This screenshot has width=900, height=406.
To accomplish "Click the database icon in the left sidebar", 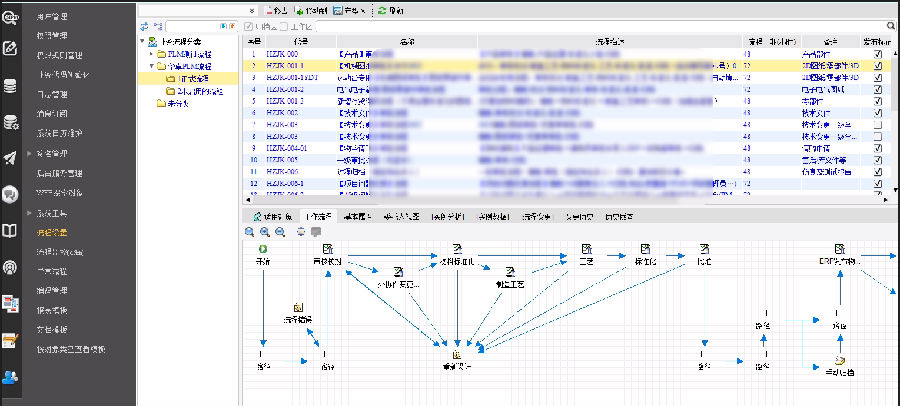I will pos(11,86).
